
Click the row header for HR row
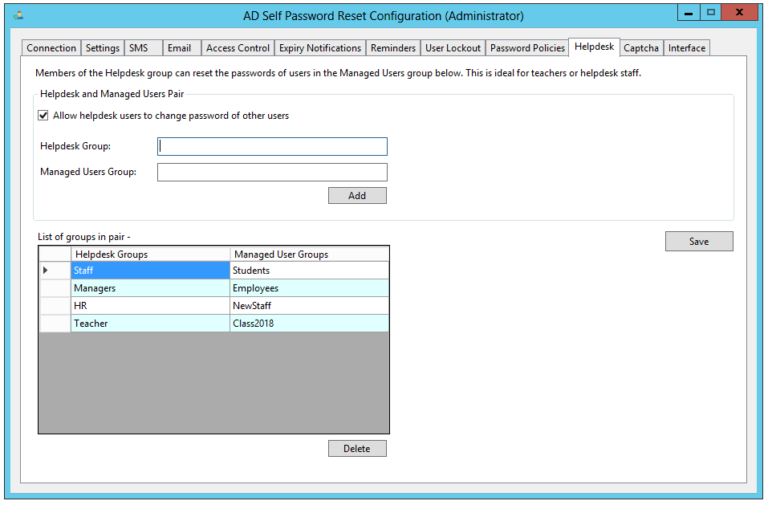(55, 306)
